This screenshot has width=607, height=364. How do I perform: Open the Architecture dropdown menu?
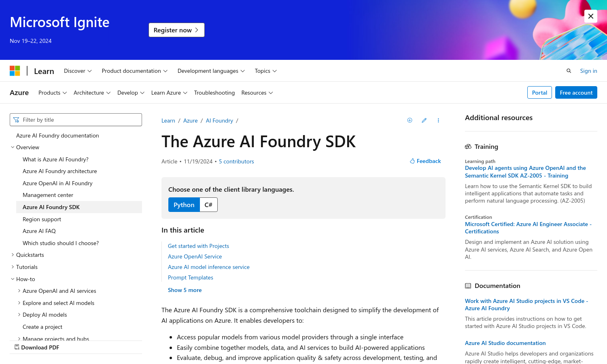pos(92,93)
